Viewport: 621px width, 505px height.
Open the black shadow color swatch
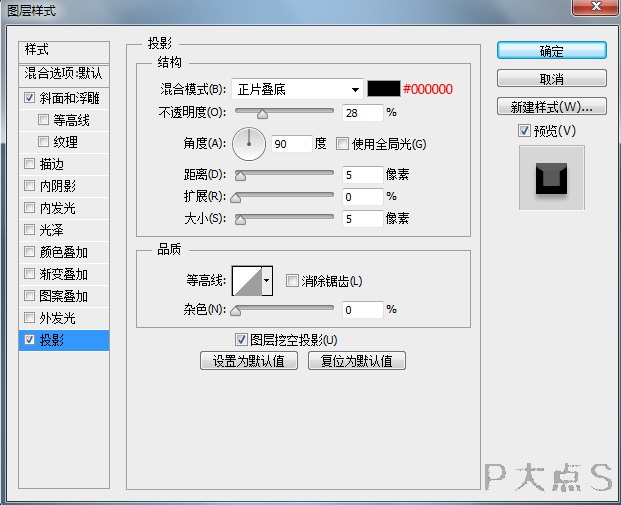(384, 88)
